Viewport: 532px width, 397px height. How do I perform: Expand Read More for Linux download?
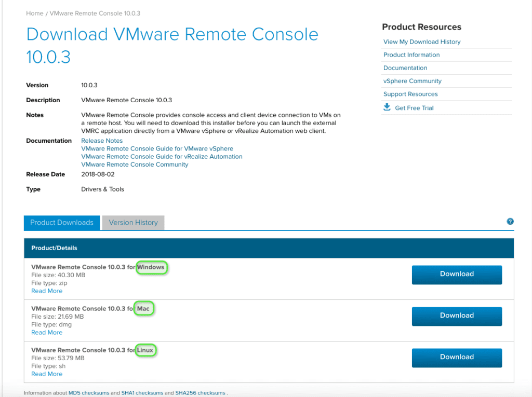pos(46,374)
